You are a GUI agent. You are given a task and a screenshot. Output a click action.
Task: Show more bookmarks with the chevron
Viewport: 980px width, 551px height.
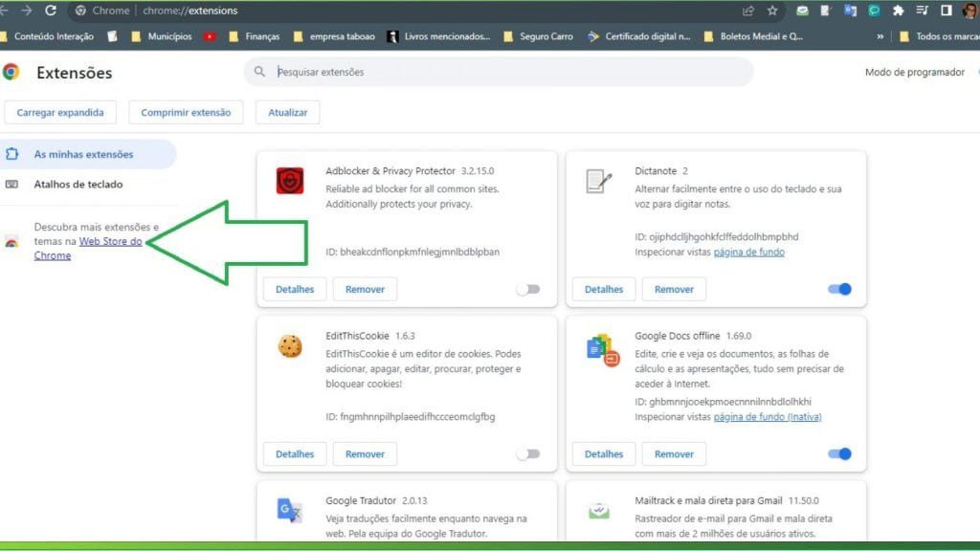click(x=880, y=36)
